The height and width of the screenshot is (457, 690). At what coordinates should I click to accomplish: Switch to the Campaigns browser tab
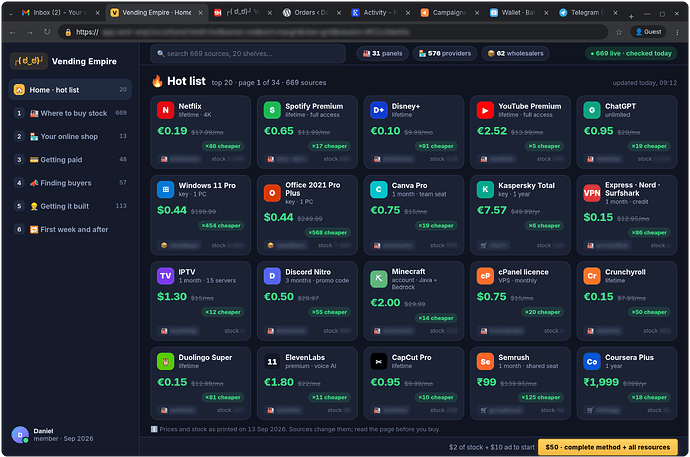coord(449,13)
